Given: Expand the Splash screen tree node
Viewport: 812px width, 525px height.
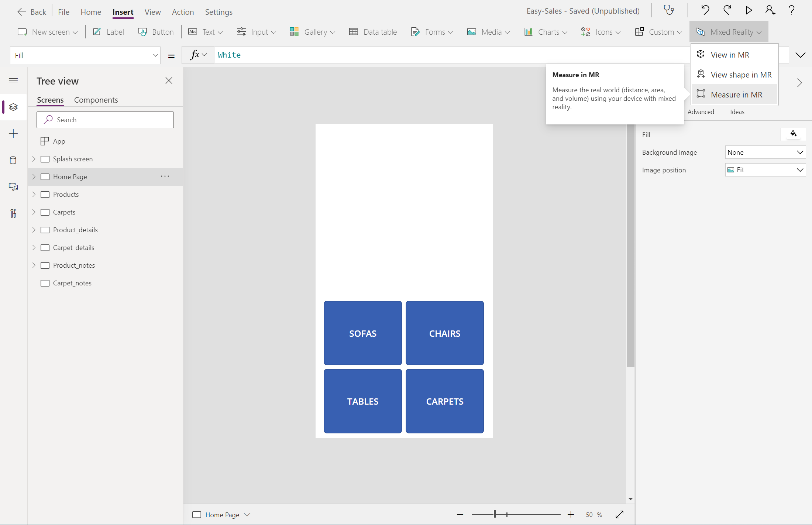Looking at the screenshot, I should pyautogui.click(x=34, y=159).
